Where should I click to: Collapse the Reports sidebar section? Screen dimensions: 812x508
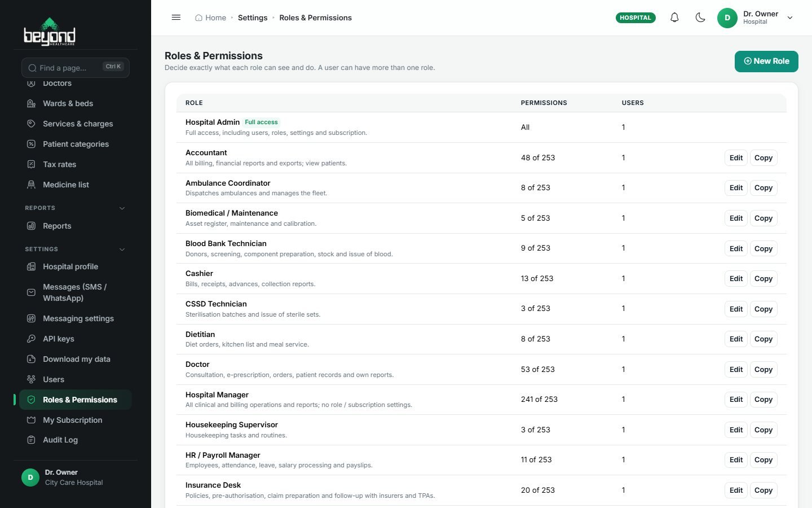click(x=122, y=208)
